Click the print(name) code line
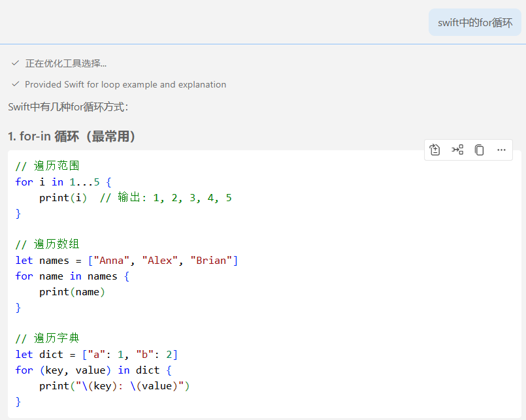Screen dimensions: 526x420 coord(72,291)
